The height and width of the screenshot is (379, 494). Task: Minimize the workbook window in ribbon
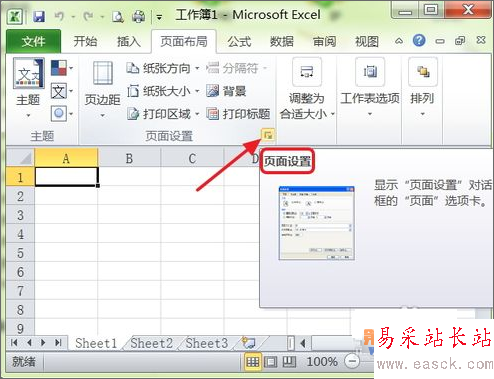click(x=440, y=41)
